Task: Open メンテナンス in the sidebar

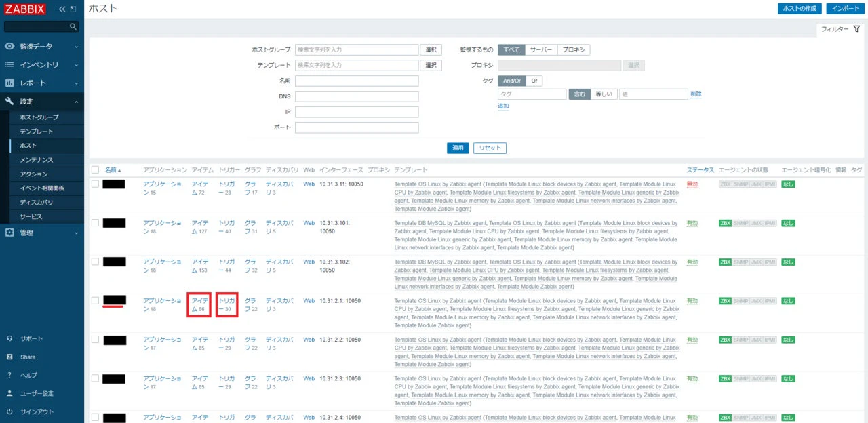Action: pyautogui.click(x=37, y=160)
